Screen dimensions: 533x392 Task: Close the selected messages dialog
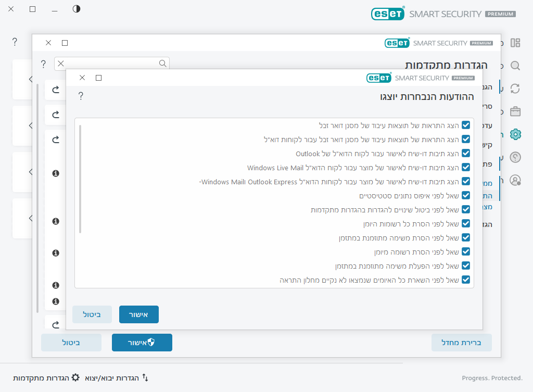(82, 78)
